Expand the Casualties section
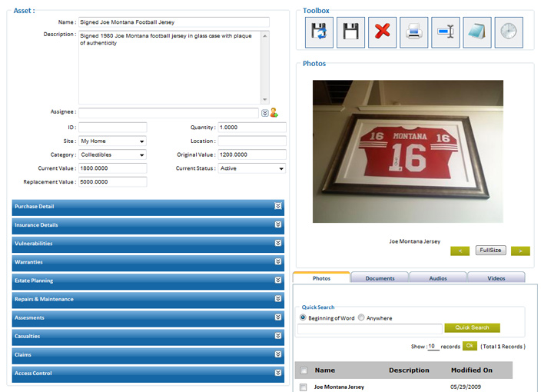541x392 pixels. (x=278, y=336)
